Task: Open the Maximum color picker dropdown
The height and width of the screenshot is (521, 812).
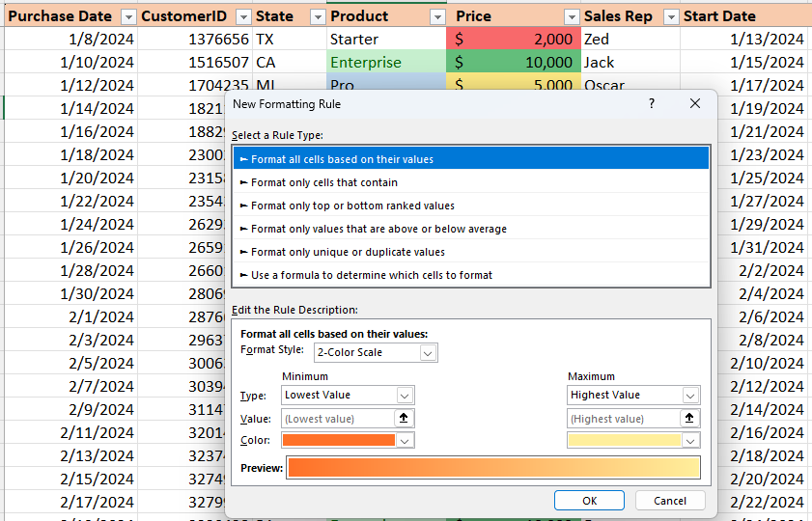Action: pyautogui.click(x=689, y=441)
